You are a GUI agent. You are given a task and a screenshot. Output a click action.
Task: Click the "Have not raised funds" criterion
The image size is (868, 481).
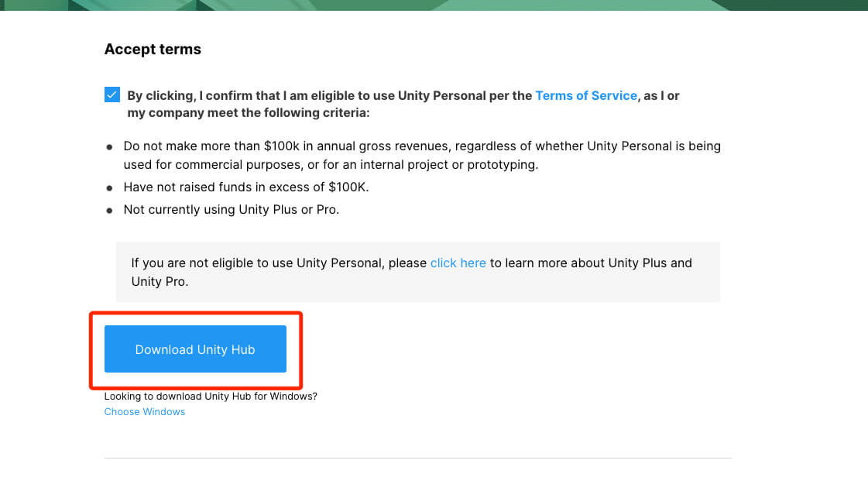click(x=245, y=187)
